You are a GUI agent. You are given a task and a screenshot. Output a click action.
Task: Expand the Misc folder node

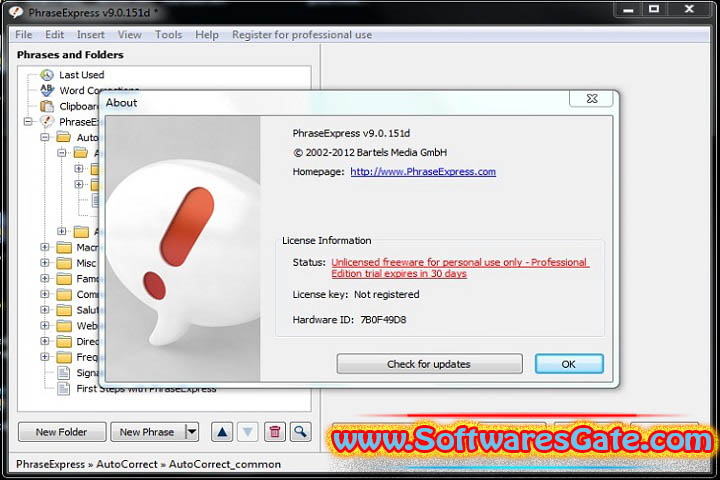45,263
